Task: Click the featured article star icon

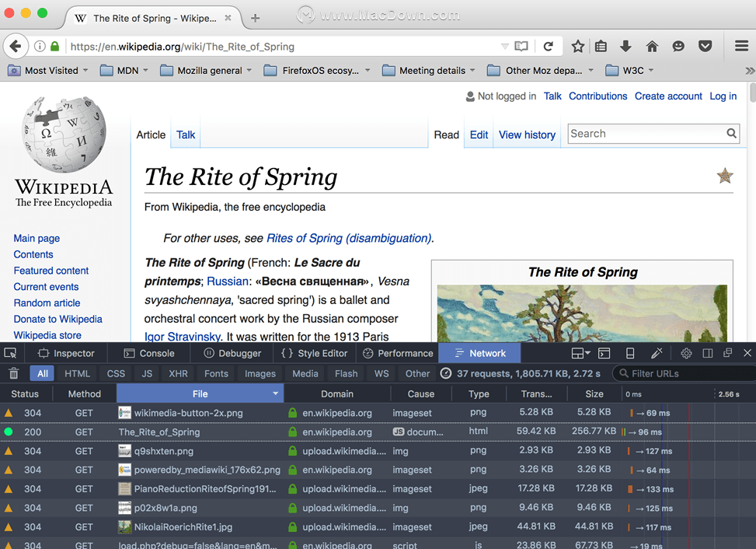Action: coord(725,176)
